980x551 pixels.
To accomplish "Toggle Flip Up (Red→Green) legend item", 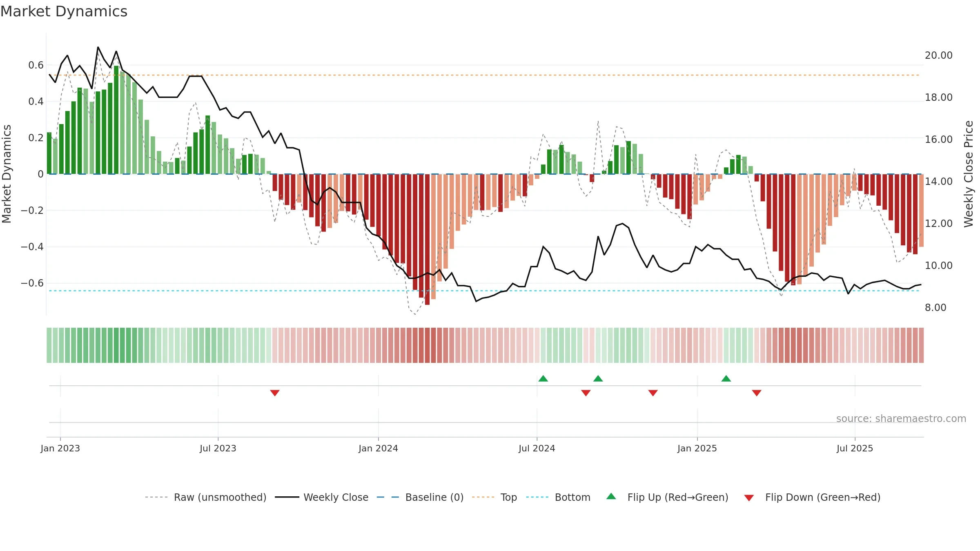I will tap(667, 497).
